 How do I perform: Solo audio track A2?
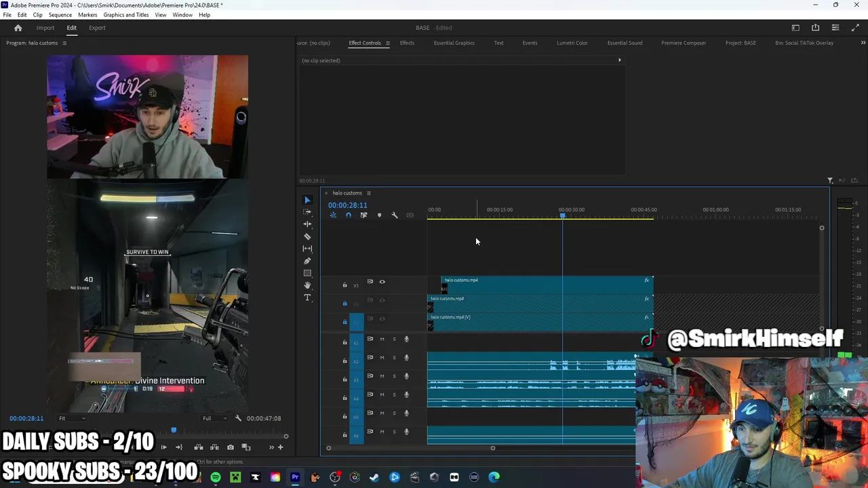pyautogui.click(x=394, y=358)
